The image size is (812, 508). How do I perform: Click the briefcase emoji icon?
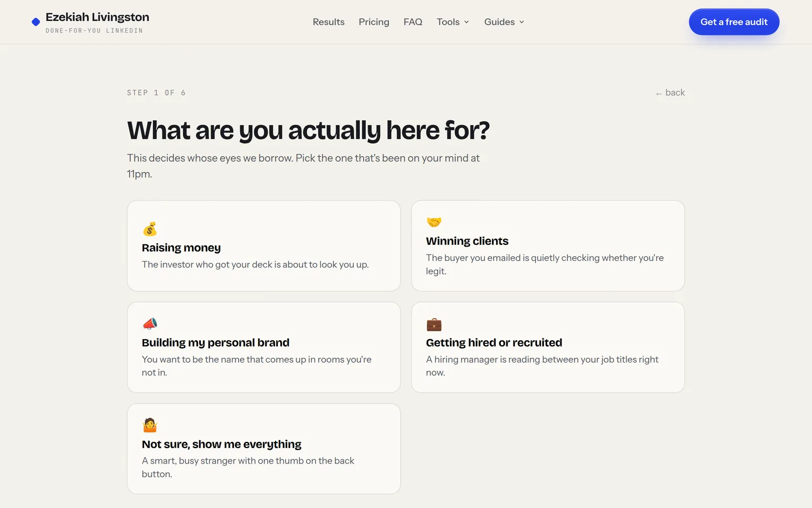[x=434, y=324]
